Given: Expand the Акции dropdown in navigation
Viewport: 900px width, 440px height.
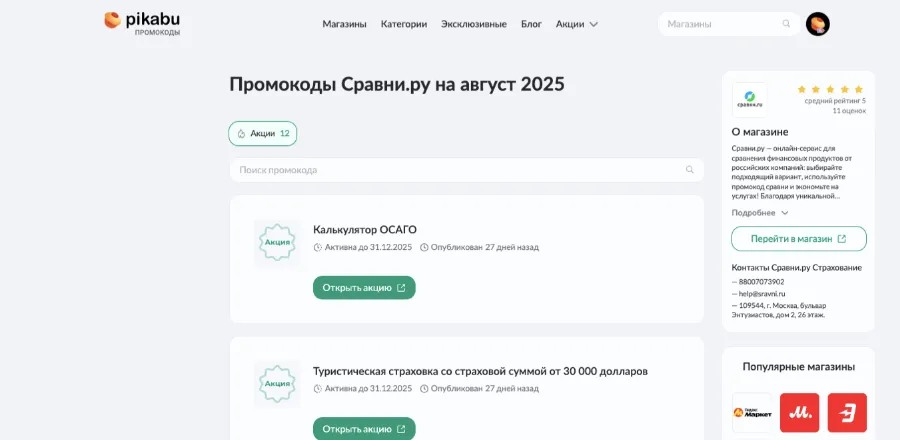Looking at the screenshot, I should (x=577, y=24).
